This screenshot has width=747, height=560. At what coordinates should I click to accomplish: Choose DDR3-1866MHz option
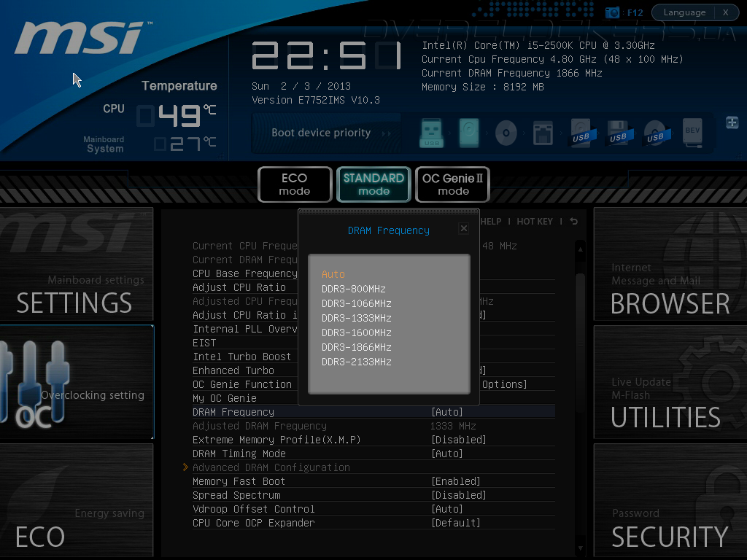click(356, 348)
